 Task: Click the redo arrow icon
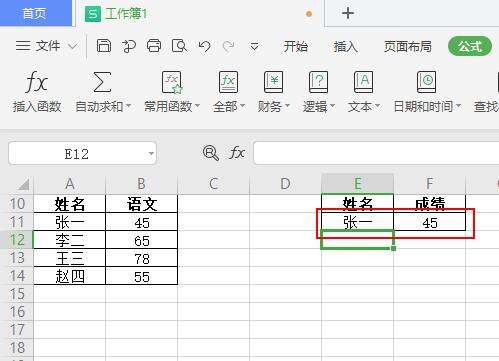point(228,46)
